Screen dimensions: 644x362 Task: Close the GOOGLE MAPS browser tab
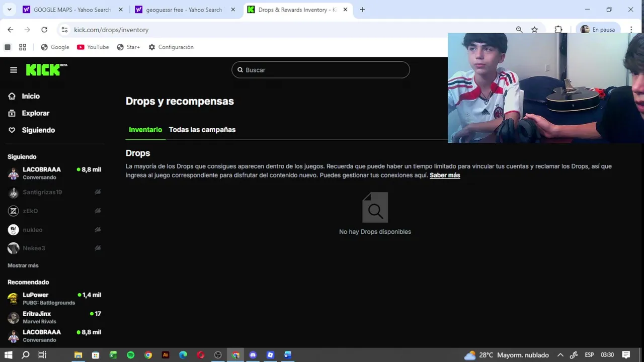point(121,10)
